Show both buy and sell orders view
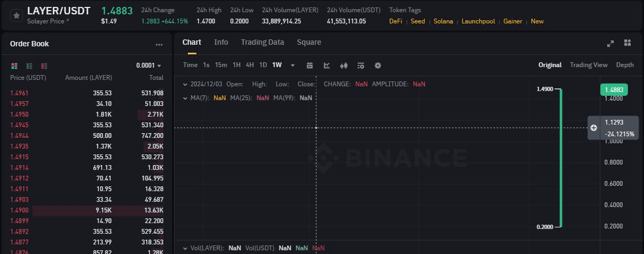Image resolution: width=644 pixels, height=254 pixels. [x=14, y=65]
